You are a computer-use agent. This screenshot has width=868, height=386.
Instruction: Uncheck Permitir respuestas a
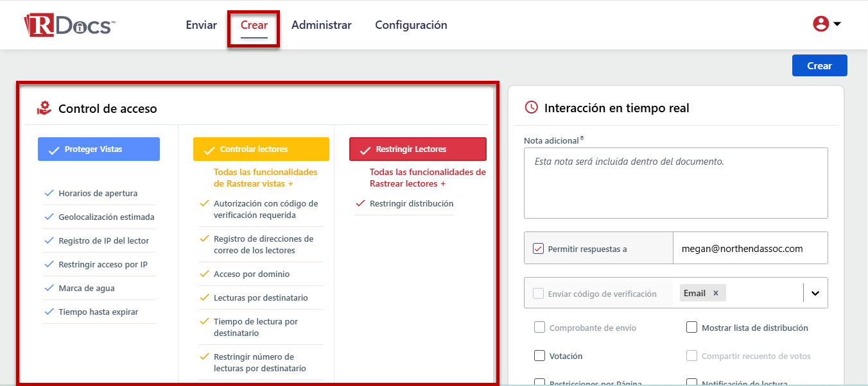pos(539,248)
